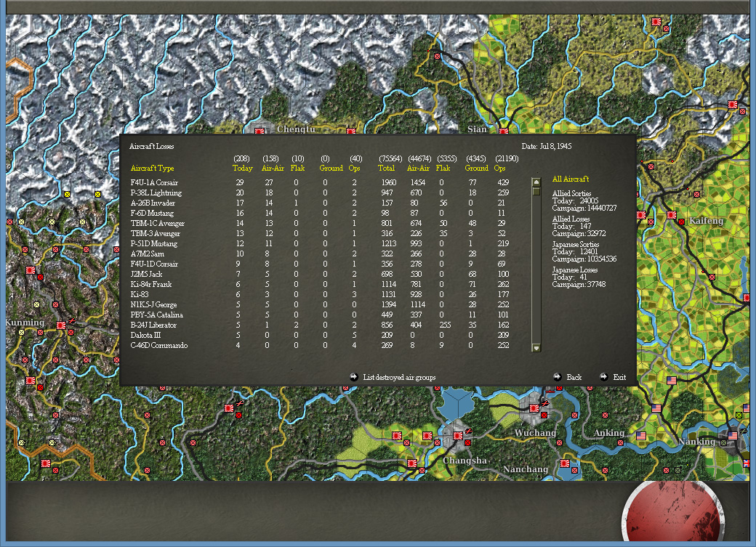
Task: Click the losses list scrollbar thumb
Action: click(536, 191)
